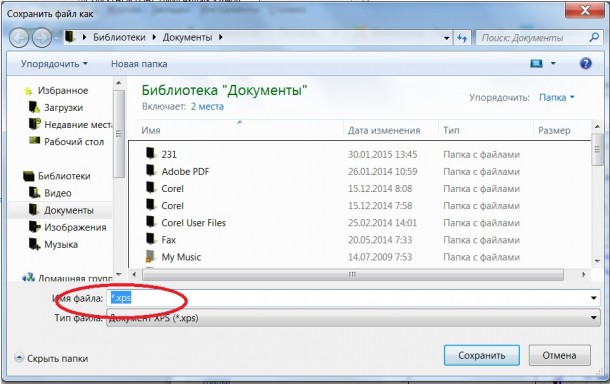610x384 pixels.
Task: Open the help question mark icon
Action: [x=585, y=63]
